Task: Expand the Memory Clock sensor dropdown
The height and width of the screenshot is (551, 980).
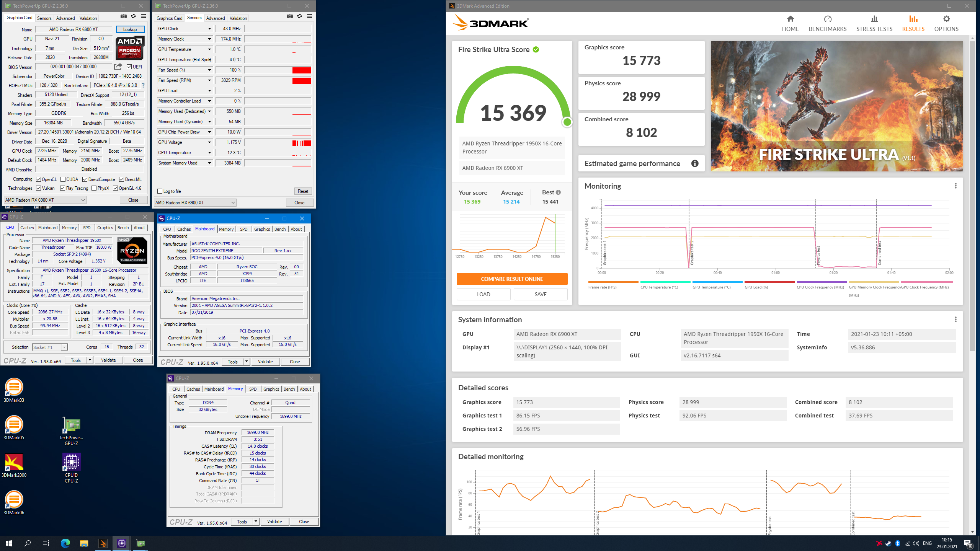Action: [209, 39]
